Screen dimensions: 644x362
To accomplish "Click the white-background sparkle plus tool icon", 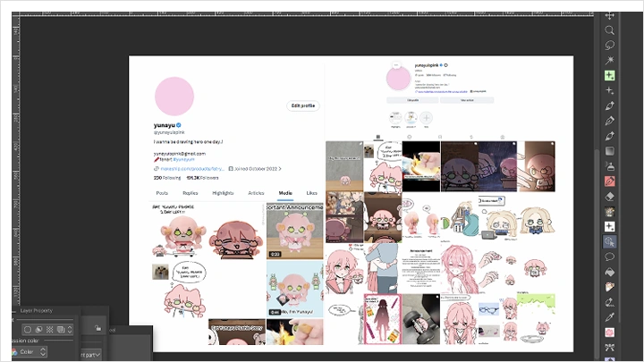I will 609,226.
